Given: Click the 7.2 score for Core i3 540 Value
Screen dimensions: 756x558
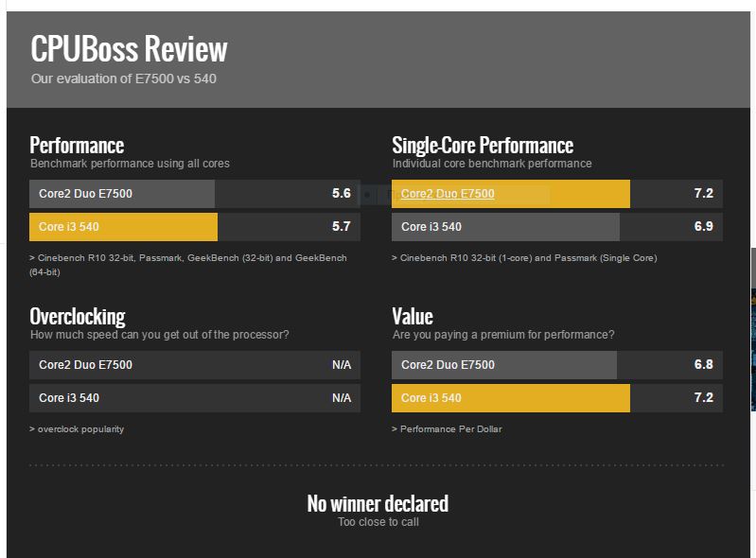Looking at the screenshot, I should [703, 397].
